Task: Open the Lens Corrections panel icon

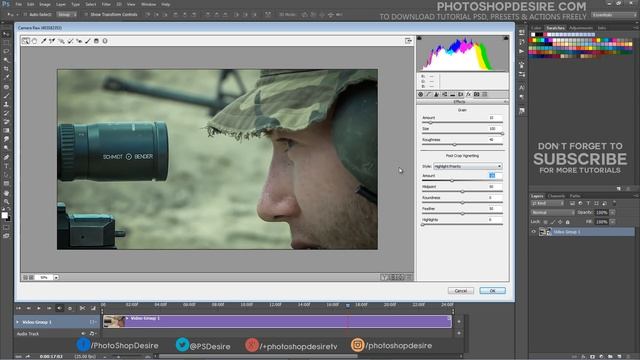Action: click(460, 94)
